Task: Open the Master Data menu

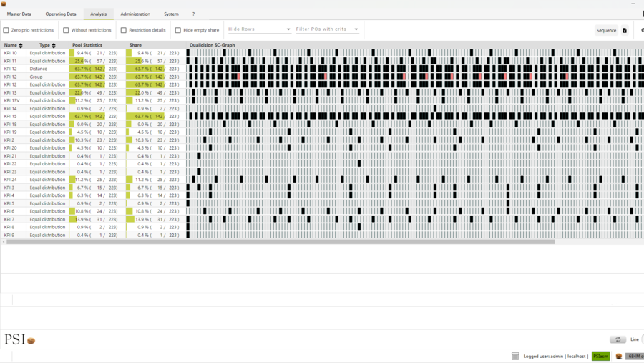Action: [x=19, y=14]
